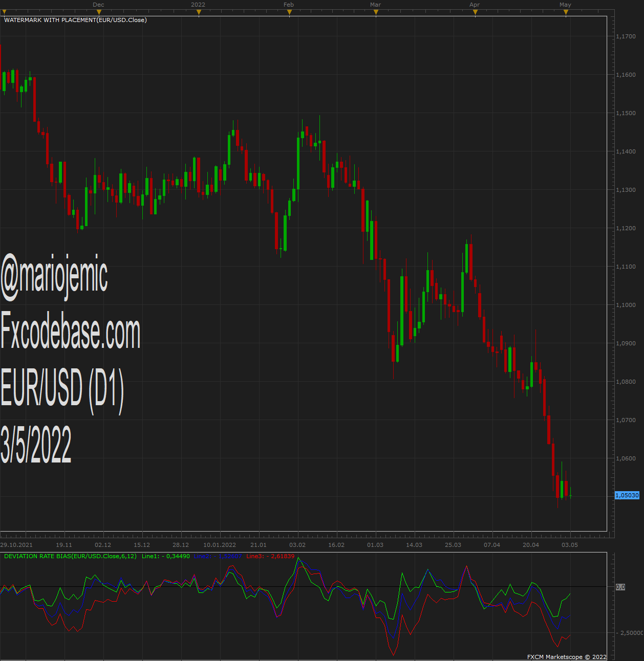Click the current price tag 1,05030

(x=627, y=495)
